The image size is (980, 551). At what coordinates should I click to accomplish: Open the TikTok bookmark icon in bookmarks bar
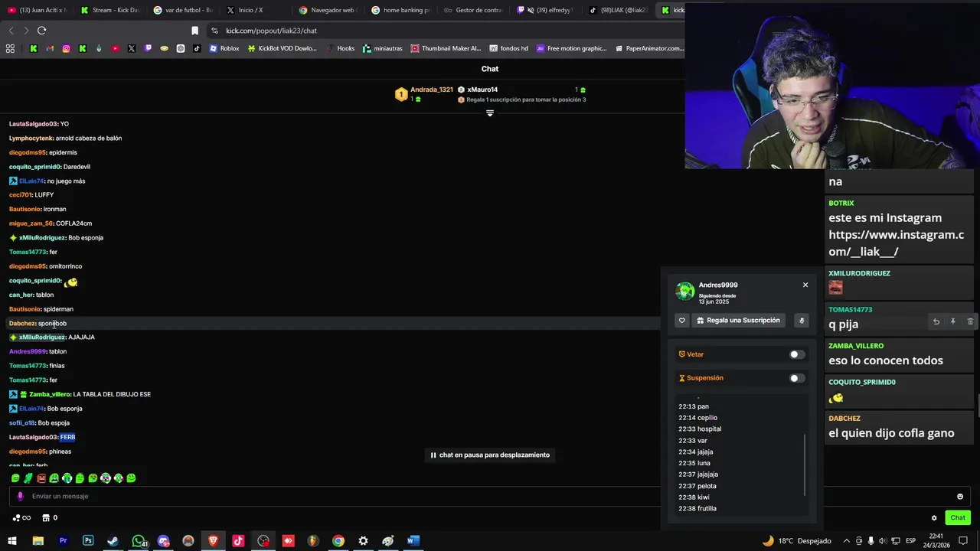(197, 48)
